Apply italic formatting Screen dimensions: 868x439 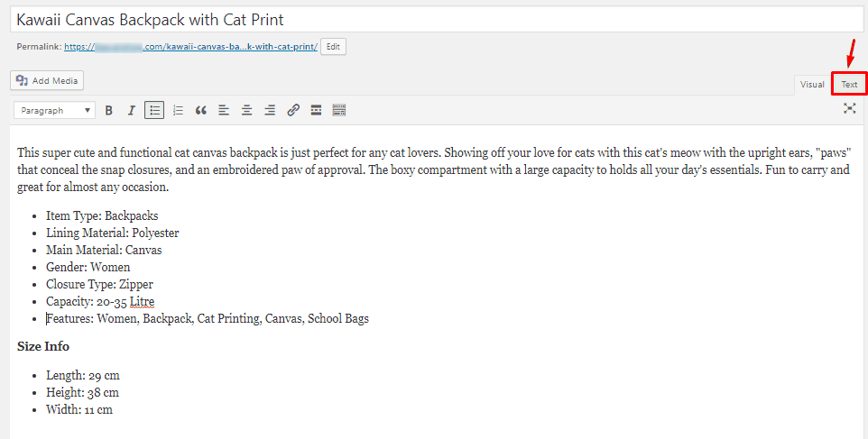point(132,111)
